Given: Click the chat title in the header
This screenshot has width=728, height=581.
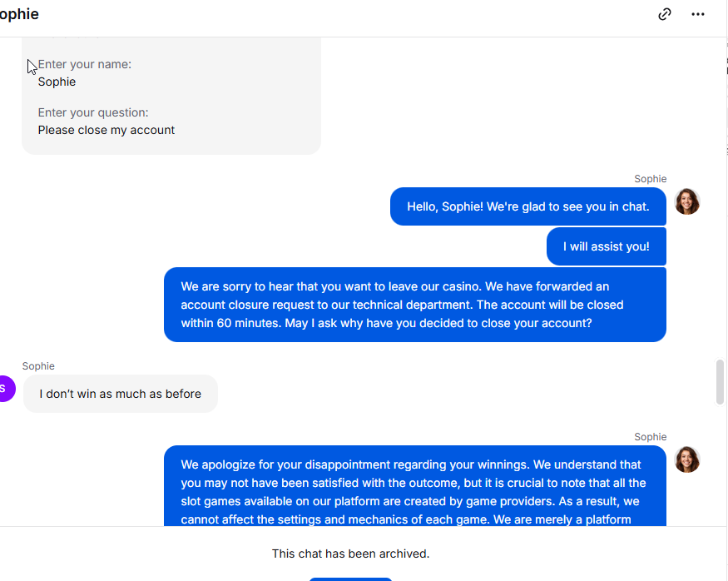Looking at the screenshot, I should point(18,14).
